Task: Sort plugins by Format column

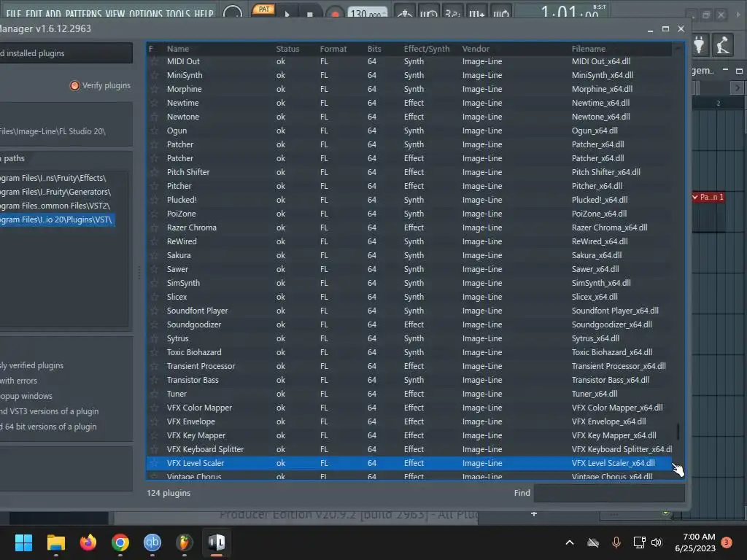Action: click(333, 49)
